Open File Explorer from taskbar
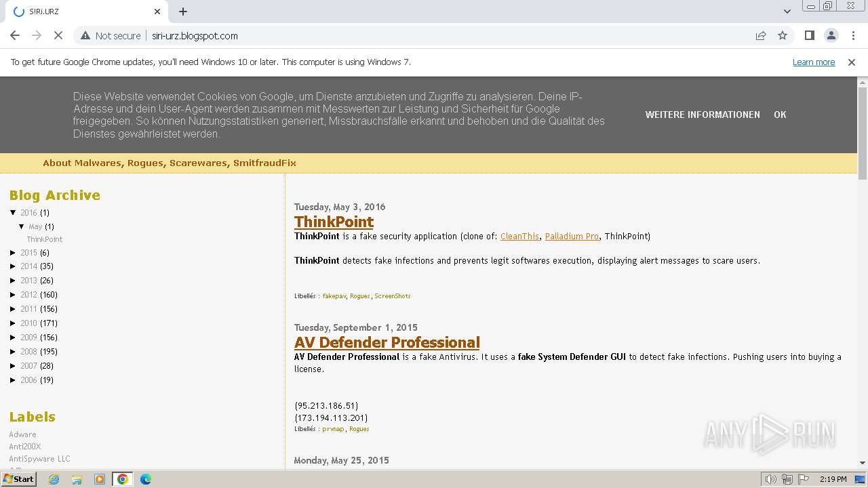This screenshot has width=868, height=488. 77,479
